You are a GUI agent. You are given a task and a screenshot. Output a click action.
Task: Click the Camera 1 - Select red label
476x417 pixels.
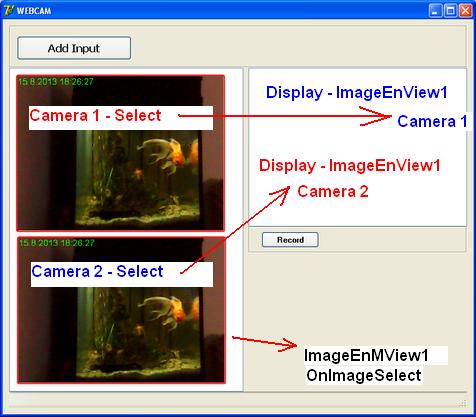point(95,116)
